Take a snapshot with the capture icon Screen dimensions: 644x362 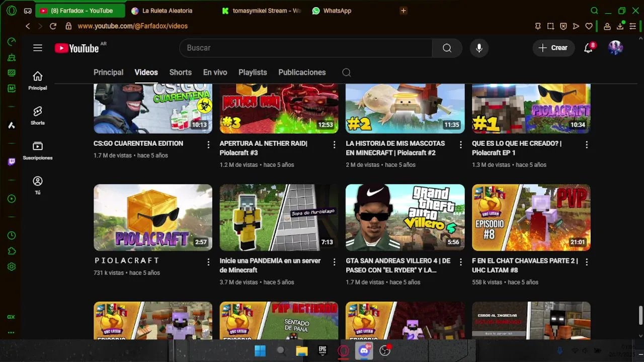click(550, 26)
